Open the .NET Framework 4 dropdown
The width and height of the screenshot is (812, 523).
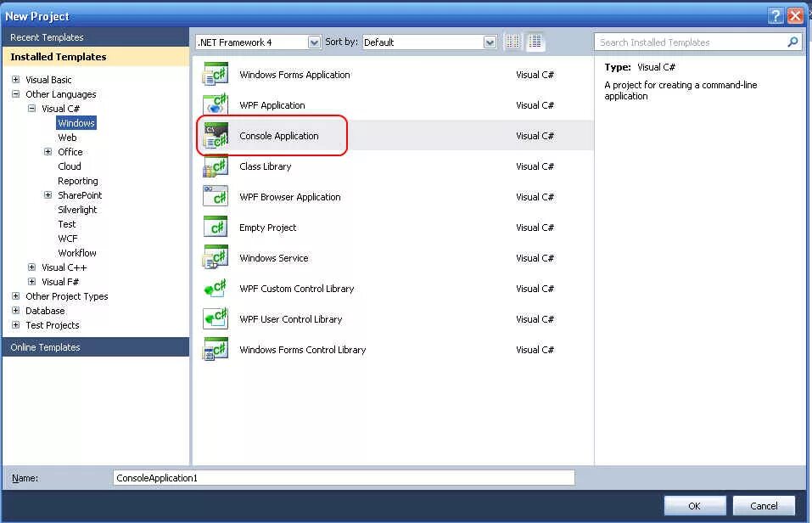(314, 42)
